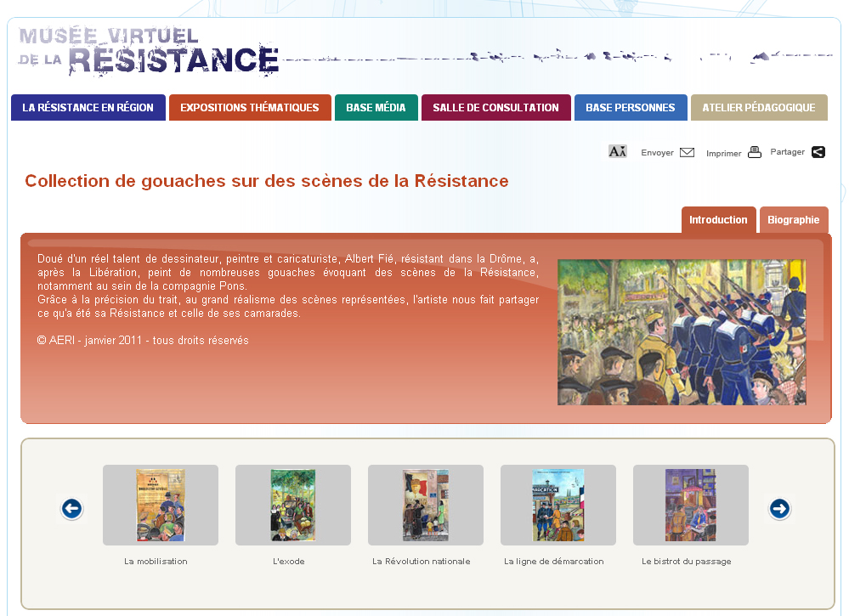
Task: Click the next carousel arrow
Action: coord(779,509)
